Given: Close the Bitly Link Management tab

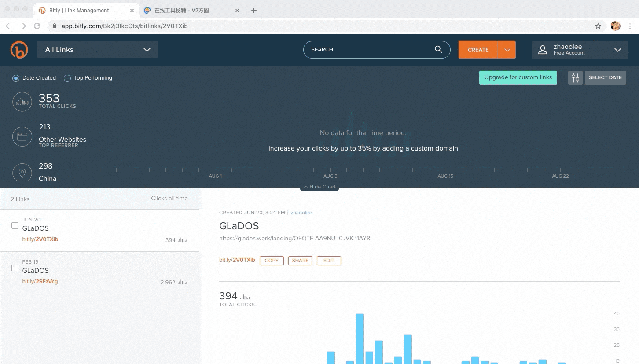Looking at the screenshot, I should click(x=132, y=11).
